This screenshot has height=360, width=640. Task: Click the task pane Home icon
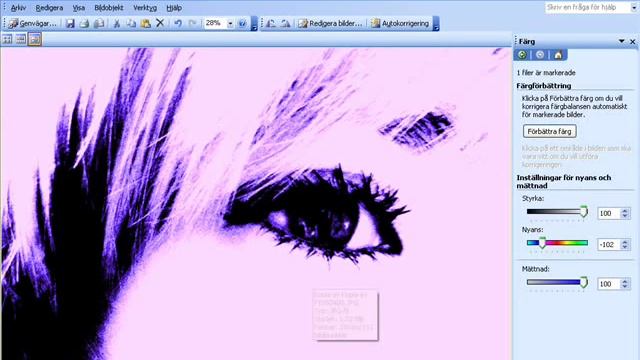[x=558, y=55]
